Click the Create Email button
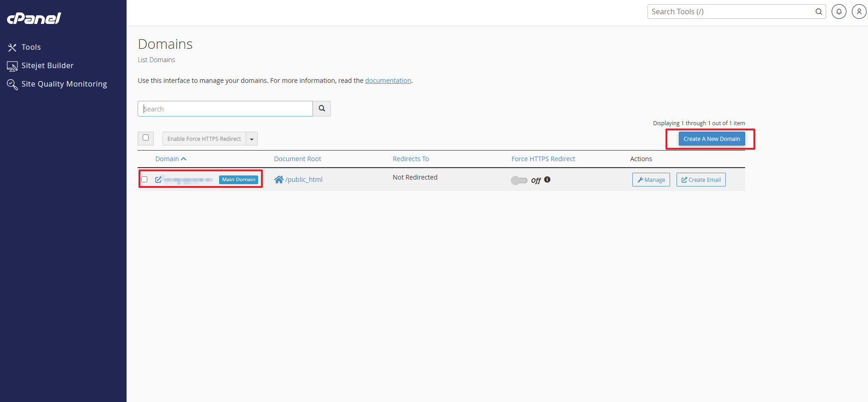868x402 pixels. [x=701, y=180]
